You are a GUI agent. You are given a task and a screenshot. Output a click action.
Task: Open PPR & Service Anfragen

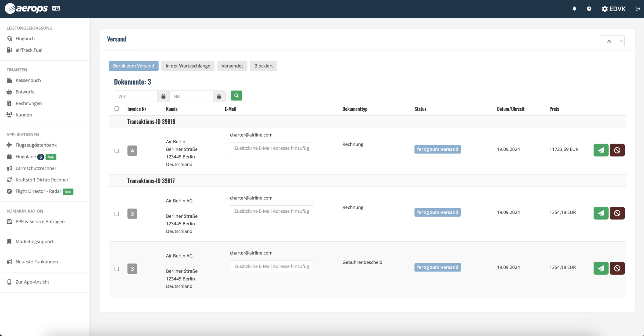pyautogui.click(x=40, y=221)
